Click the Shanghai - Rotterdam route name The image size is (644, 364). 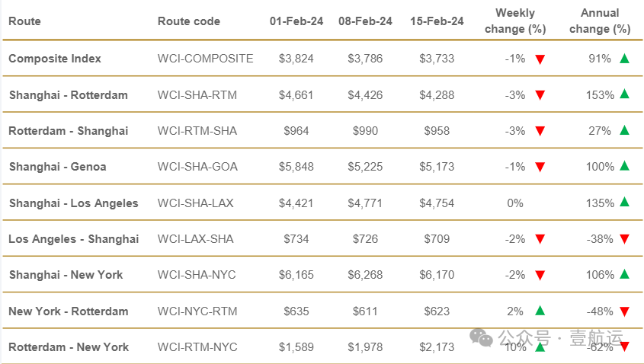pyautogui.click(x=68, y=95)
